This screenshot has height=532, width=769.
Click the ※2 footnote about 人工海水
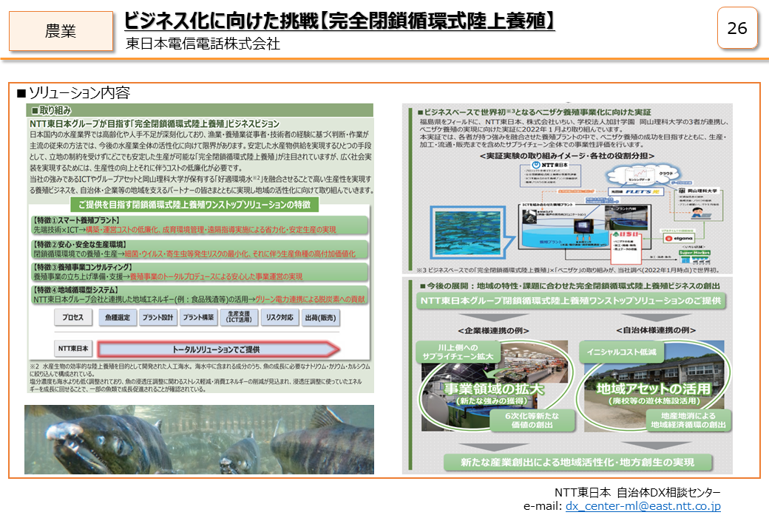pyautogui.click(x=200, y=378)
